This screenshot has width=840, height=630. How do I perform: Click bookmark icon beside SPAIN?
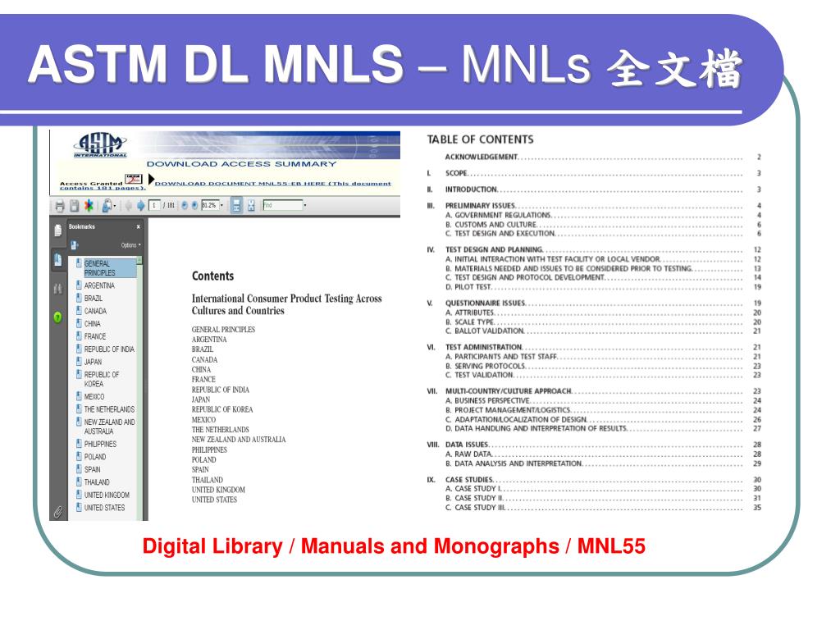point(79,469)
